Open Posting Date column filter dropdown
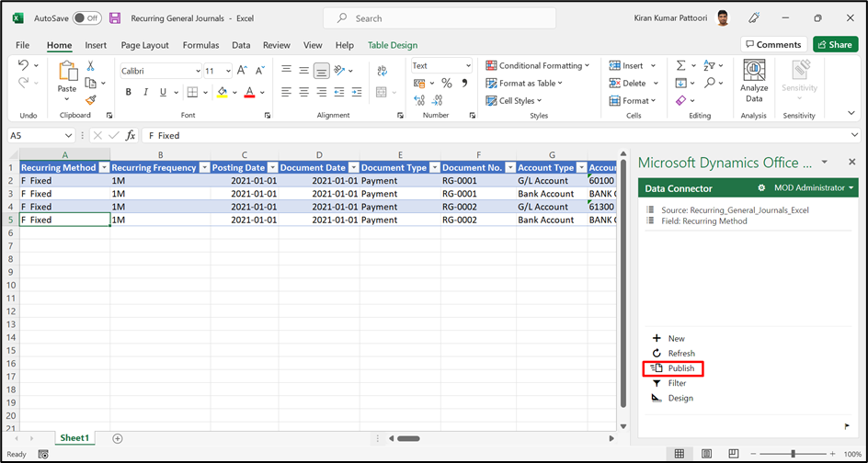 click(272, 167)
